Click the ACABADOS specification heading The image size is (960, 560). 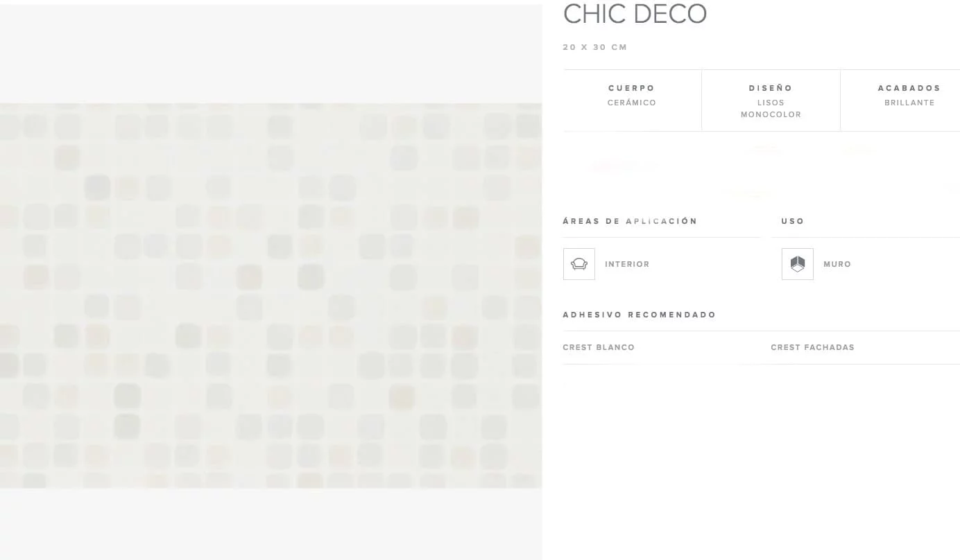point(909,88)
